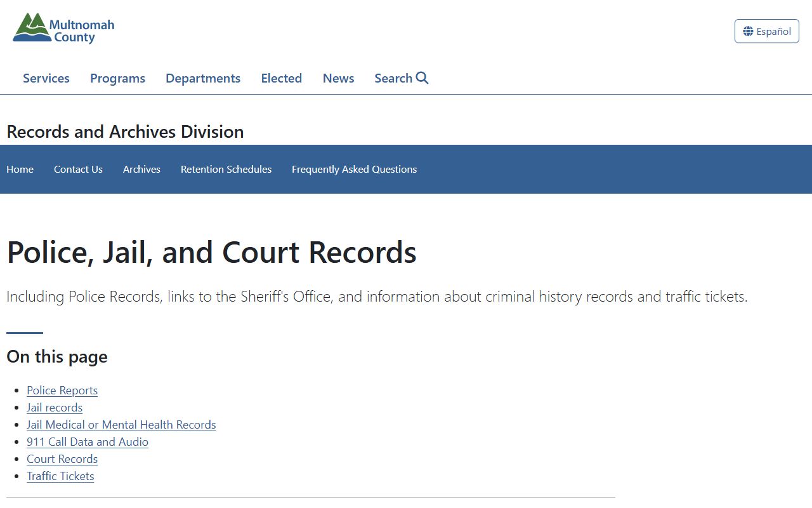812x508 pixels.
Task: Open the Archives section
Action: pyautogui.click(x=141, y=169)
